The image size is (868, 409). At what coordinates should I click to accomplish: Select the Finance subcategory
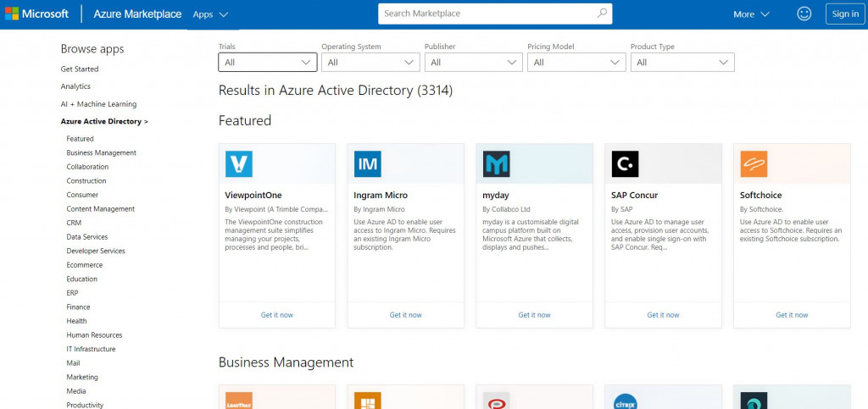(x=78, y=307)
